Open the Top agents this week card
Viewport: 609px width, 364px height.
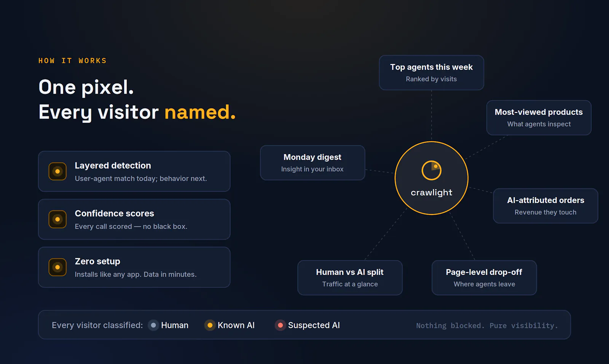(x=431, y=73)
